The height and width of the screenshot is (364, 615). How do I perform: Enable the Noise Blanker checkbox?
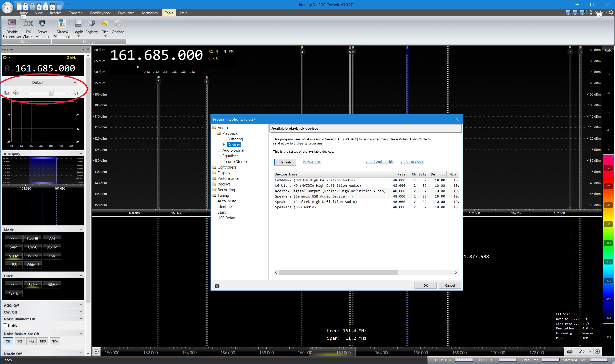coord(5,325)
